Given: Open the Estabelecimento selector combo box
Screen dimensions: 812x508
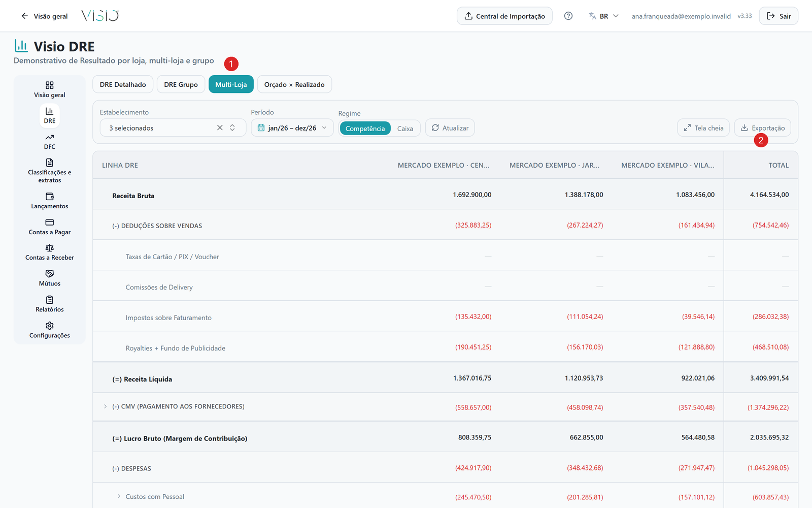Looking at the screenshot, I should point(173,128).
